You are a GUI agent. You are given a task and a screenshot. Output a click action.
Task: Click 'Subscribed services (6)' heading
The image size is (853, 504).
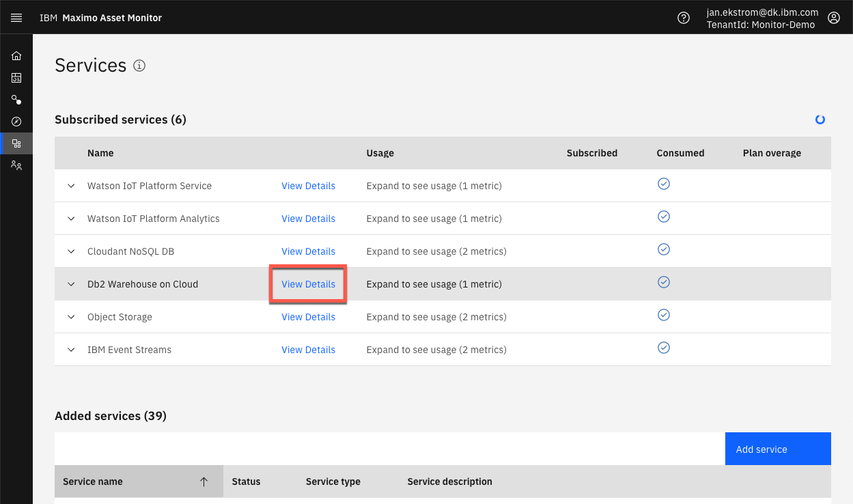[120, 120]
